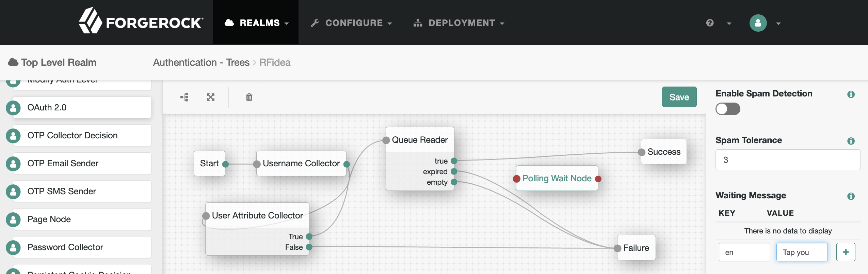Click the Queue Reader 'true' output connector
Screen dimensions: 868x274
(454, 161)
